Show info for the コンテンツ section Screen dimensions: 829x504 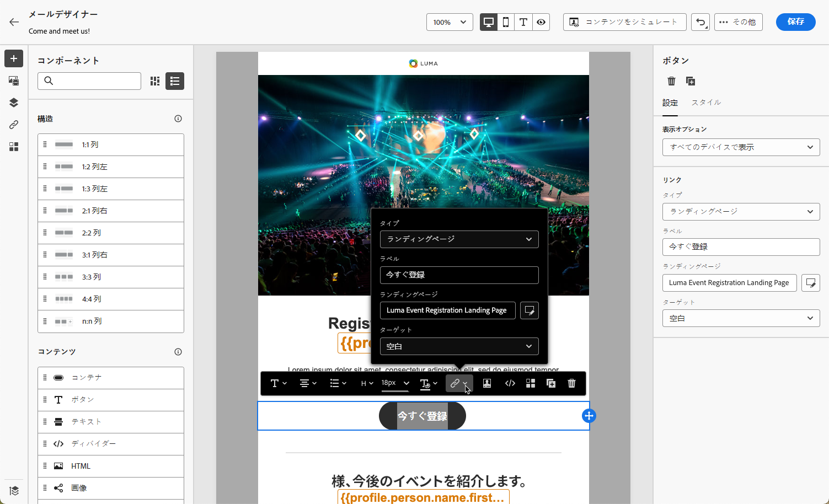click(x=178, y=352)
